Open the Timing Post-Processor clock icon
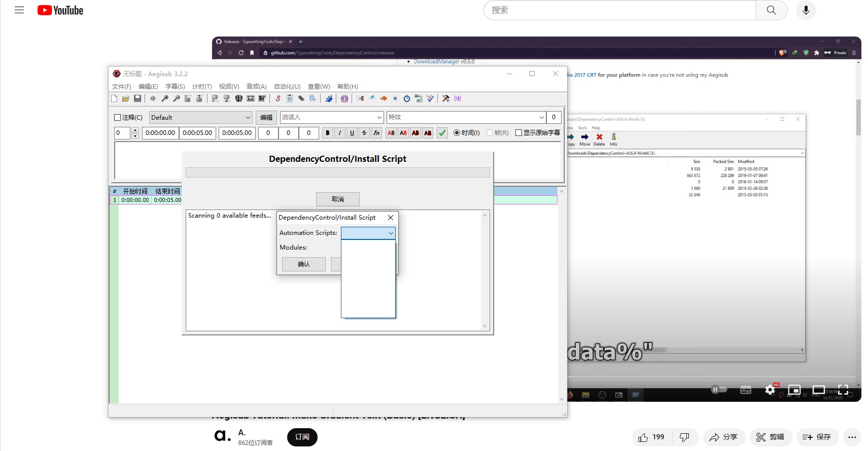The image size is (868, 451). pos(407,98)
